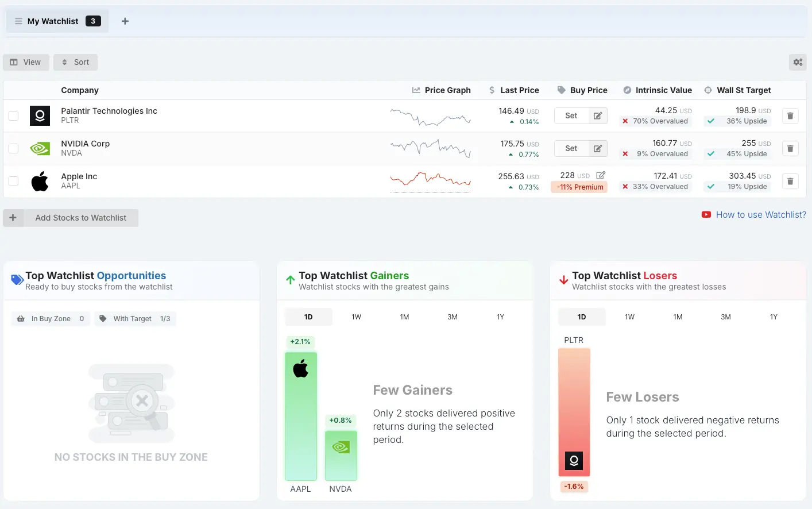Image resolution: width=812 pixels, height=509 pixels.
Task: Click the NVIDIA logo in watchlist row
Action: (x=40, y=149)
